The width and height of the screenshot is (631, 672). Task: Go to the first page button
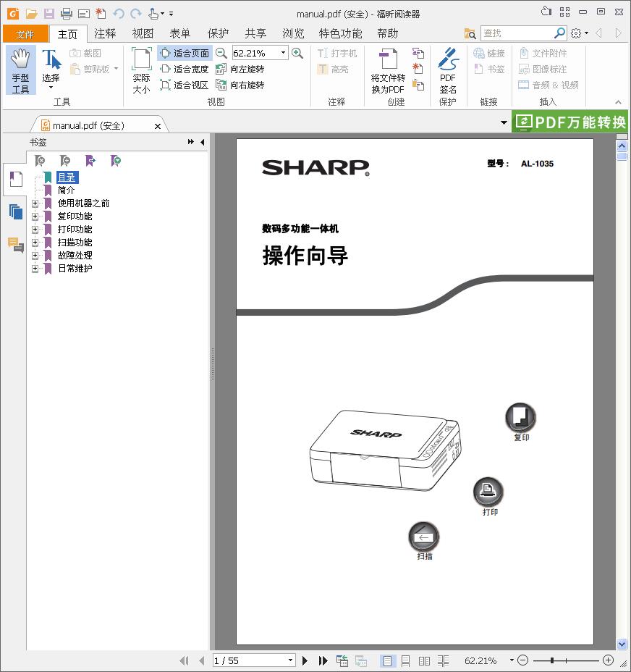185,660
